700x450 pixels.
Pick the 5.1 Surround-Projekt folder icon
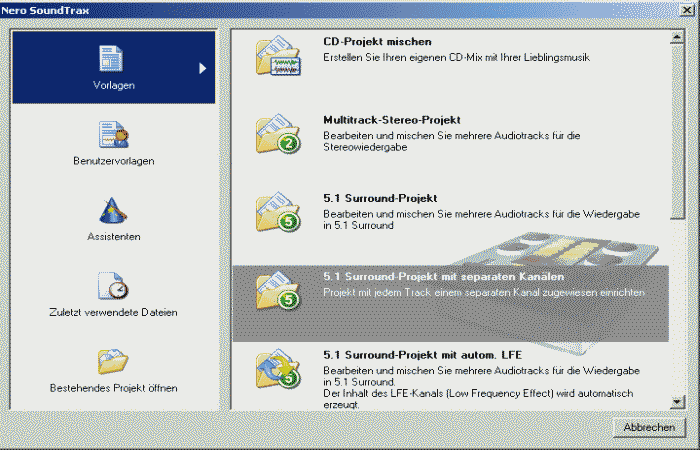(276, 212)
